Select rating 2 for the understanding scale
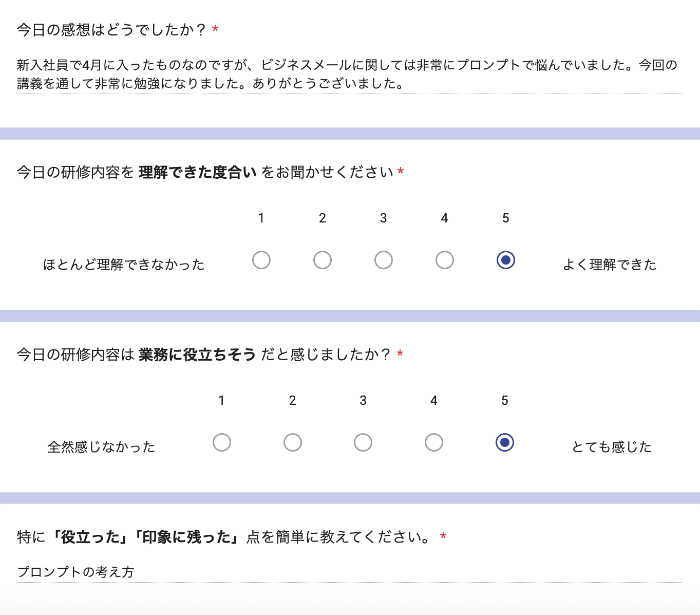Image resolution: width=700 pixels, height=615 pixels. pos(323,260)
